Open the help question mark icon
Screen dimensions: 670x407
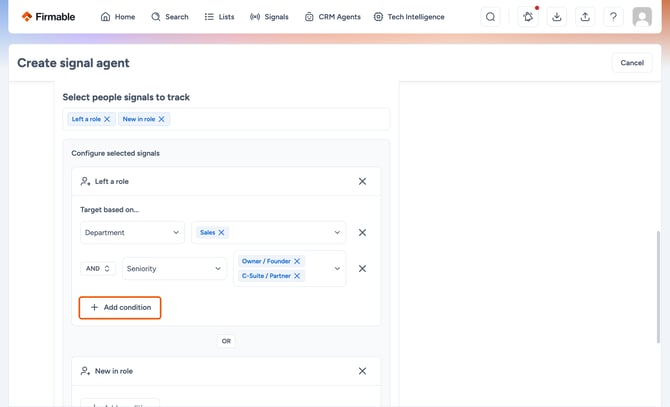(613, 17)
